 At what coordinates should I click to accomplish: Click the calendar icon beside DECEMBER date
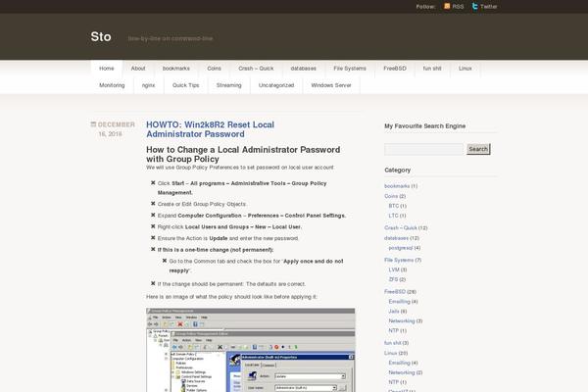(93, 124)
